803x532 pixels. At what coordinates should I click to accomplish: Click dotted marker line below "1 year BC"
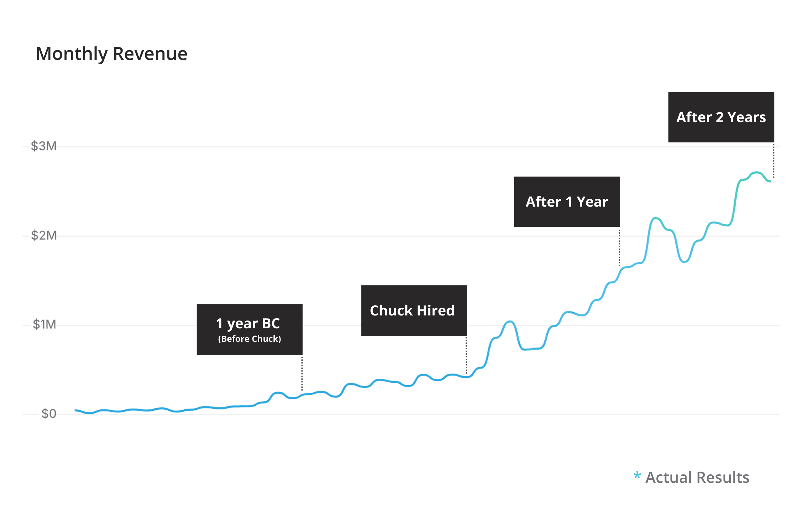pyautogui.click(x=302, y=373)
